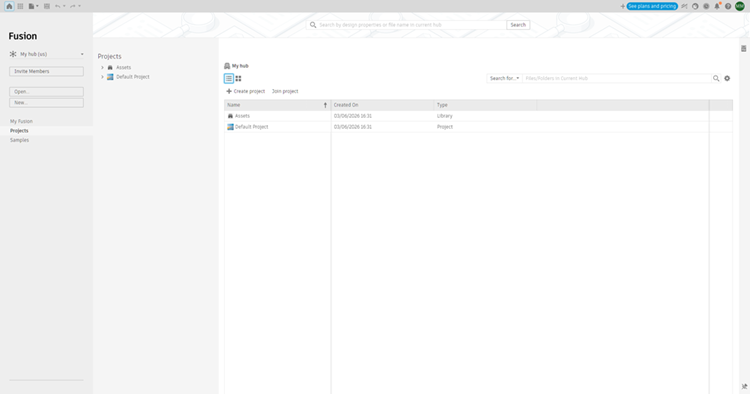Open Samples in left navigation

click(20, 140)
